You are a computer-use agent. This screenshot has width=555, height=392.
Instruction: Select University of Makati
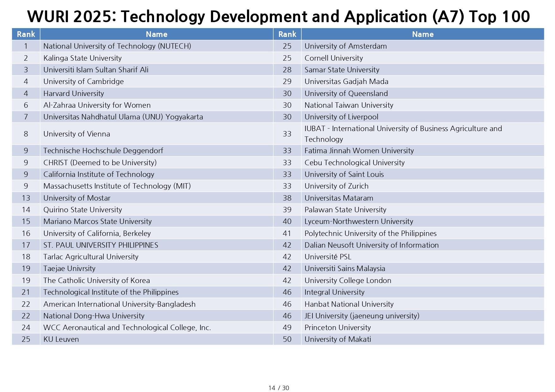[x=338, y=339]
